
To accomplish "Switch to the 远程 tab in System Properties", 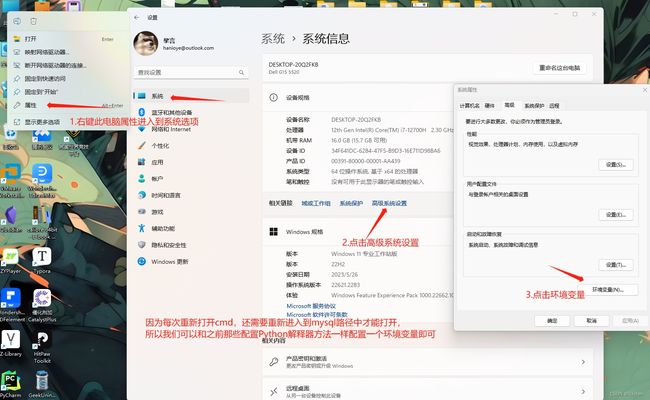I will [554, 106].
